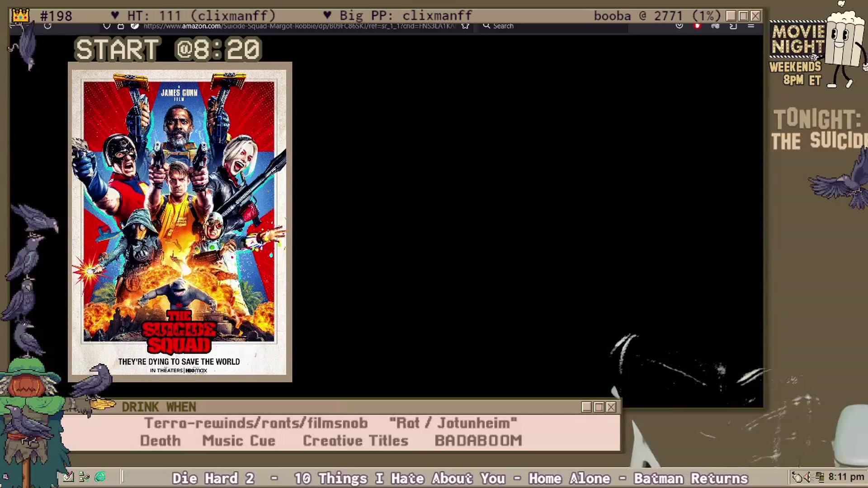The height and width of the screenshot is (488, 868).
Task: Maximize the main stream window
Action: pyautogui.click(x=743, y=16)
